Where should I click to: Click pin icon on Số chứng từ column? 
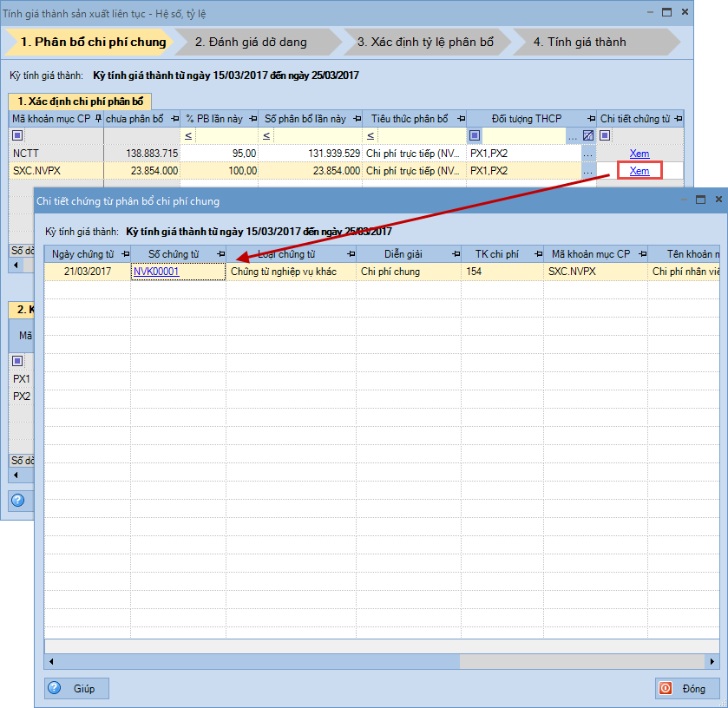(220, 254)
